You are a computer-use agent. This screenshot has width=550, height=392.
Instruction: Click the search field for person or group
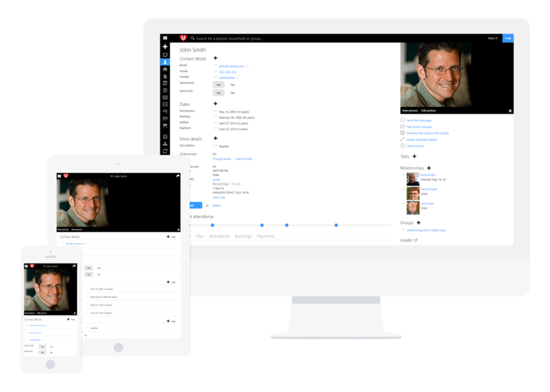click(229, 38)
